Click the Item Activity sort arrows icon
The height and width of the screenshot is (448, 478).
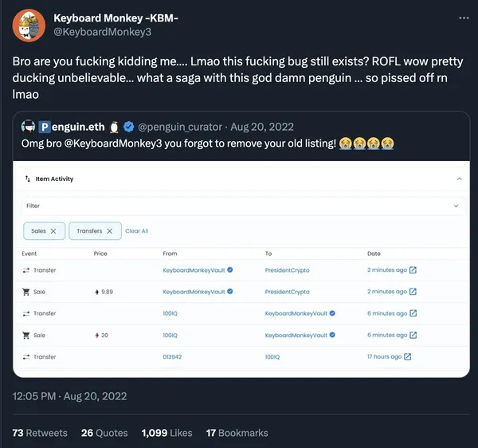click(29, 179)
